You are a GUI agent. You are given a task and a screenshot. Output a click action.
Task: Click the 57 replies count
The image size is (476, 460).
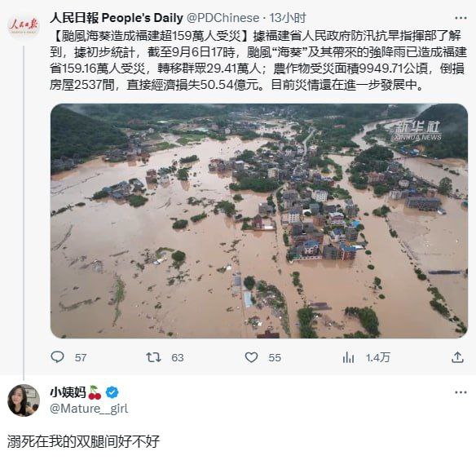(x=81, y=357)
